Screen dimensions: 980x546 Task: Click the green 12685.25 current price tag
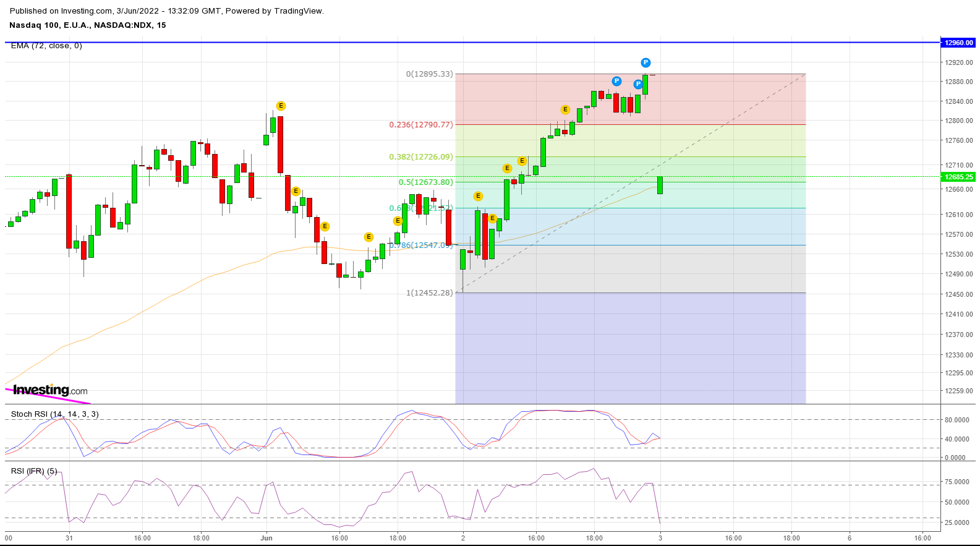958,177
